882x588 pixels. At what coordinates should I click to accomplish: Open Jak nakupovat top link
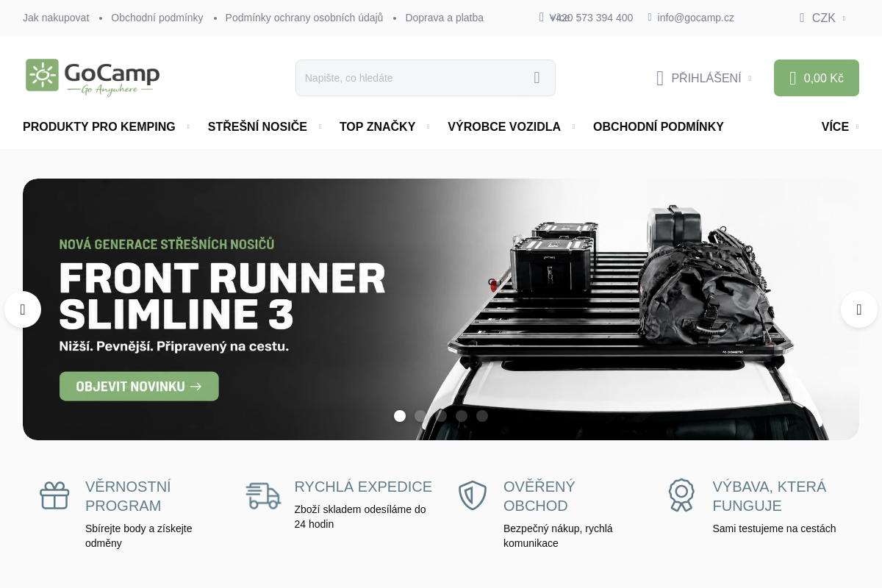coord(56,18)
